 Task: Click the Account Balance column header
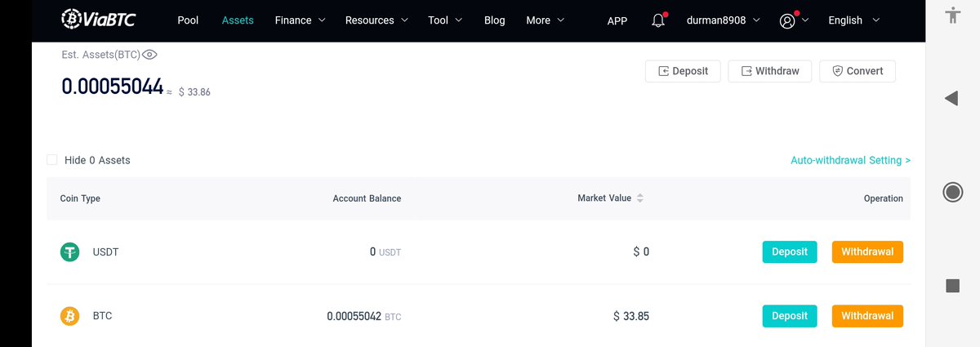pyautogui.click(x=367, y=198)
